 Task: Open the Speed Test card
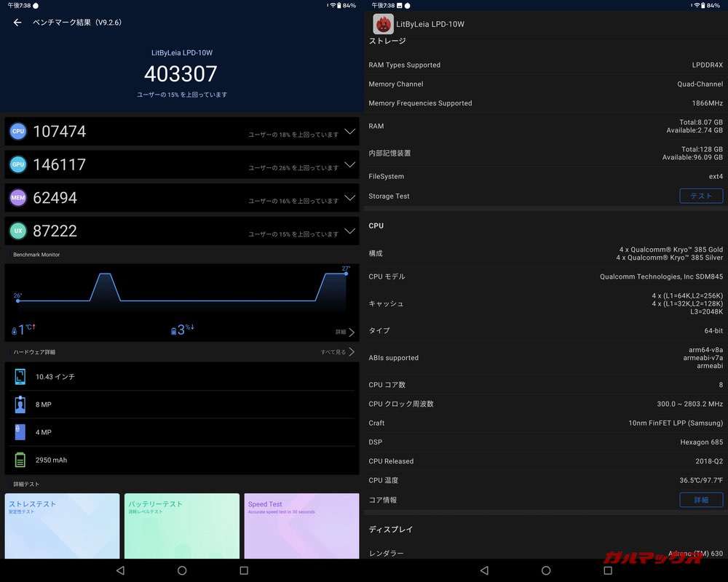pyautogui.click(x=301, y=525)
